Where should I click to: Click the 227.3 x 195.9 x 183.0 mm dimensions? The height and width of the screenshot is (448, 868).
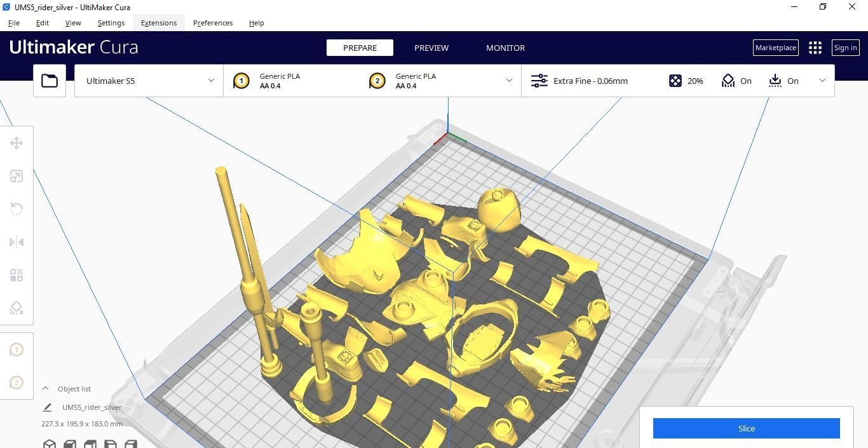(x=82, y=424)
